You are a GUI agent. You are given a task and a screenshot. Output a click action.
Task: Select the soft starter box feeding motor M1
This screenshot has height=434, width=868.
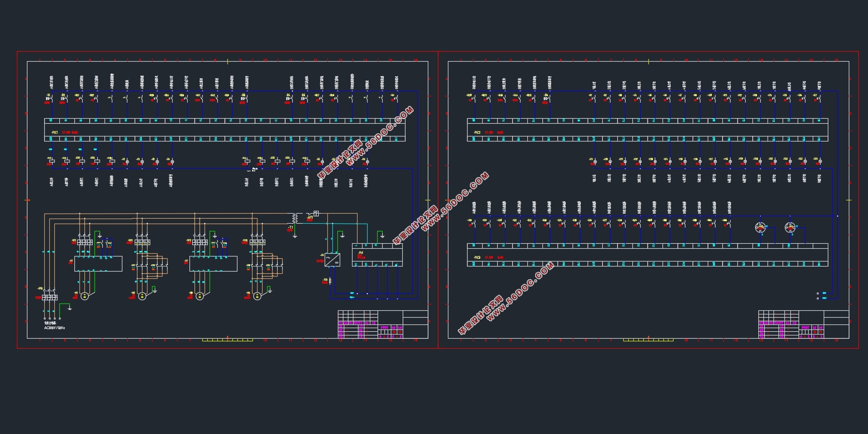[x=98, y=264]
